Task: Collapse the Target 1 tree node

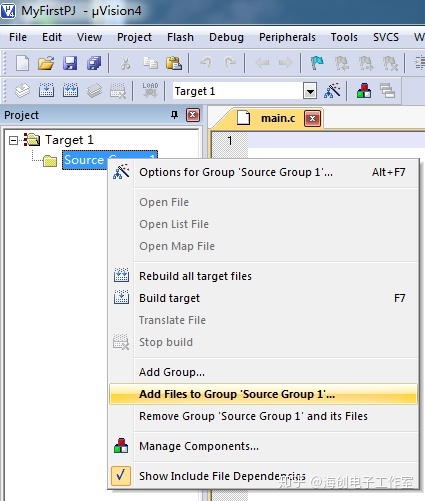Action: click(x=13, y=140)
